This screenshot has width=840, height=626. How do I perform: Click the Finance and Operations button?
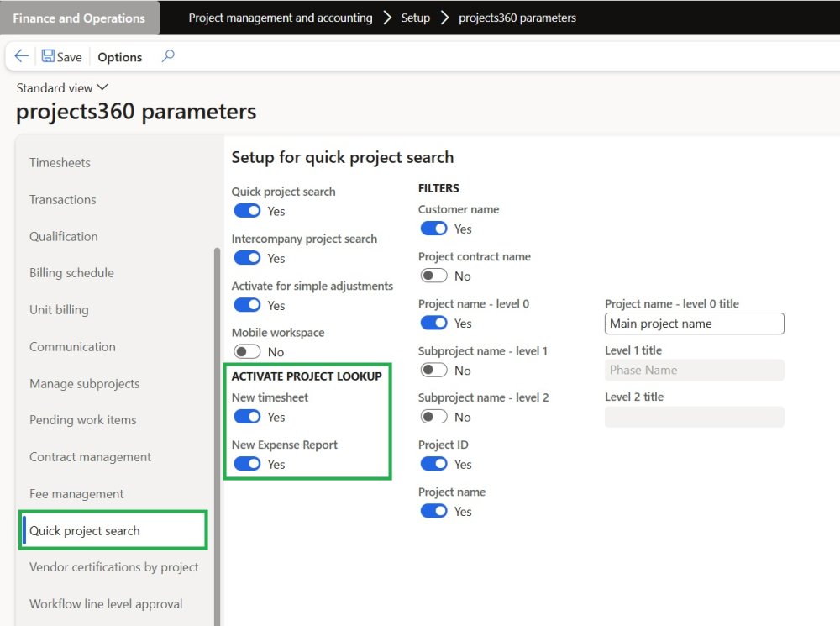[79, 18]
